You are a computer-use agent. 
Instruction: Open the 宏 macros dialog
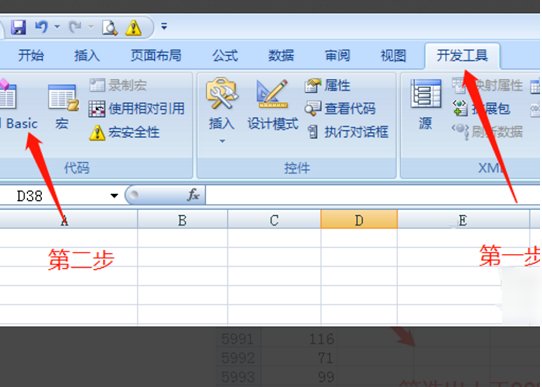[x=63, y=106]
